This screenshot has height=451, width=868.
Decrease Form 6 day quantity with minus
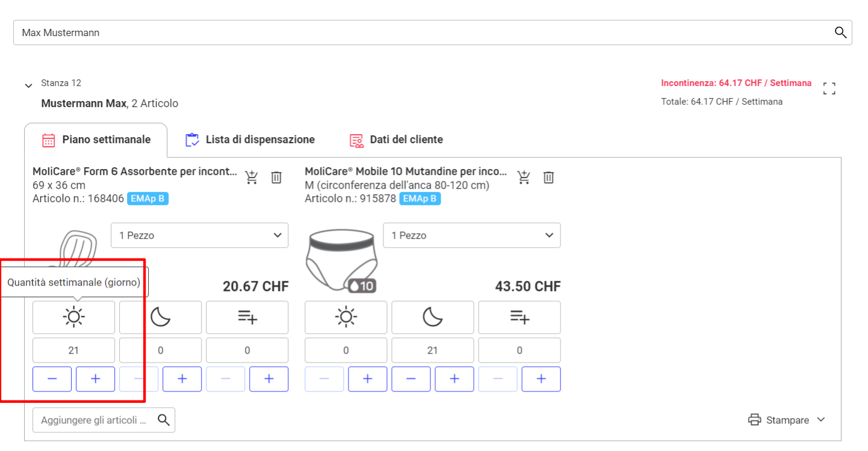(52, 379)
